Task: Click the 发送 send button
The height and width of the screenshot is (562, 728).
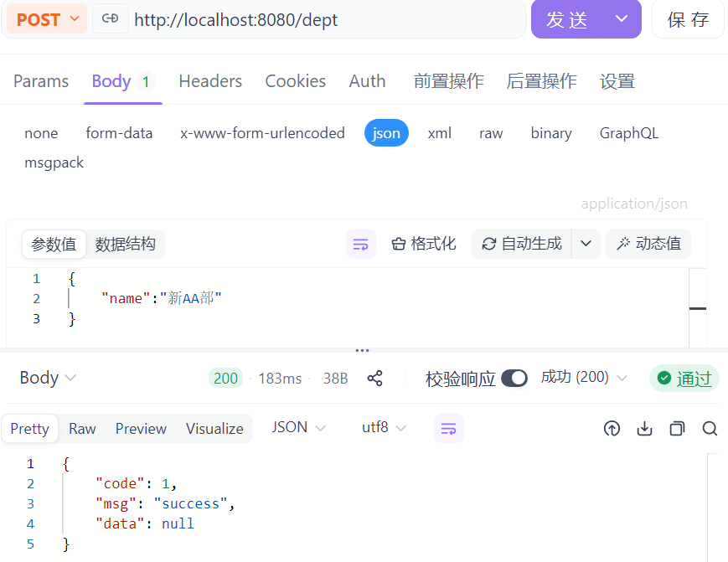Action: 567,19
